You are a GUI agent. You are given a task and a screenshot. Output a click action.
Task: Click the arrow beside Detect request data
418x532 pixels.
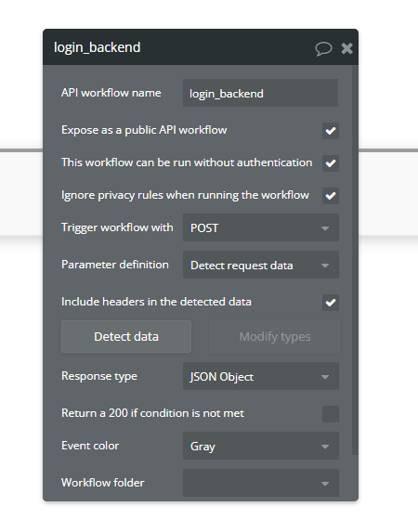(x=325, y=266)
